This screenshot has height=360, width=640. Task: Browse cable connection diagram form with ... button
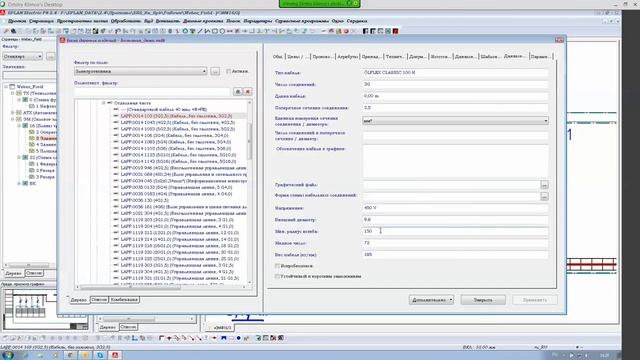coord(544,196)
